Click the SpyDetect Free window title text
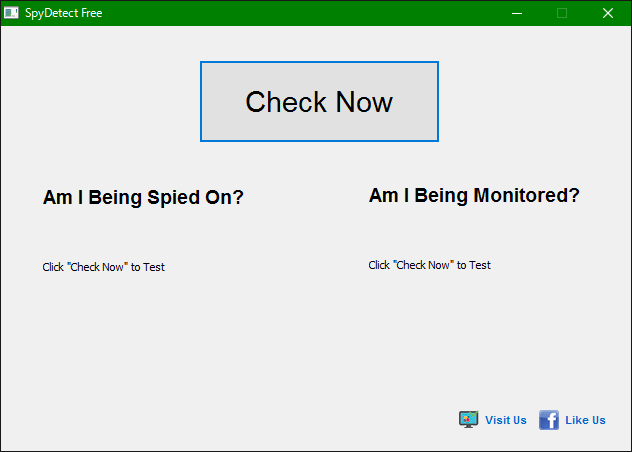The height and width of the screenshot is (452, 632). click(64, 13)
